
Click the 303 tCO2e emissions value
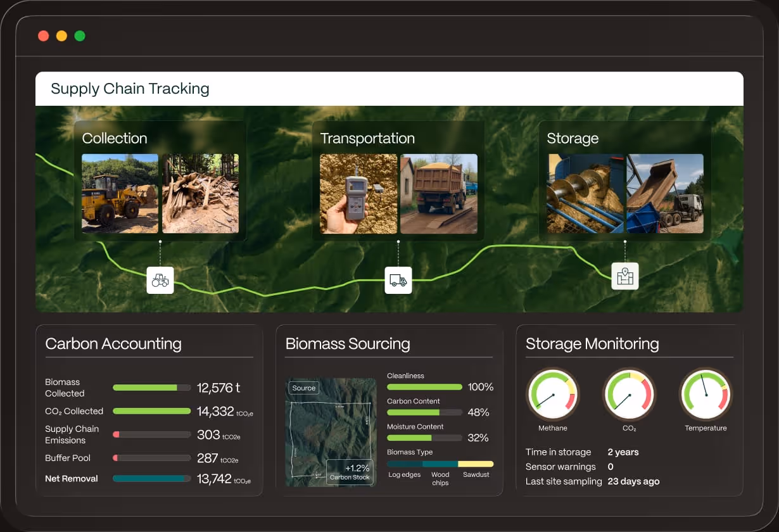pyautogui.click(x=218, y=435)
